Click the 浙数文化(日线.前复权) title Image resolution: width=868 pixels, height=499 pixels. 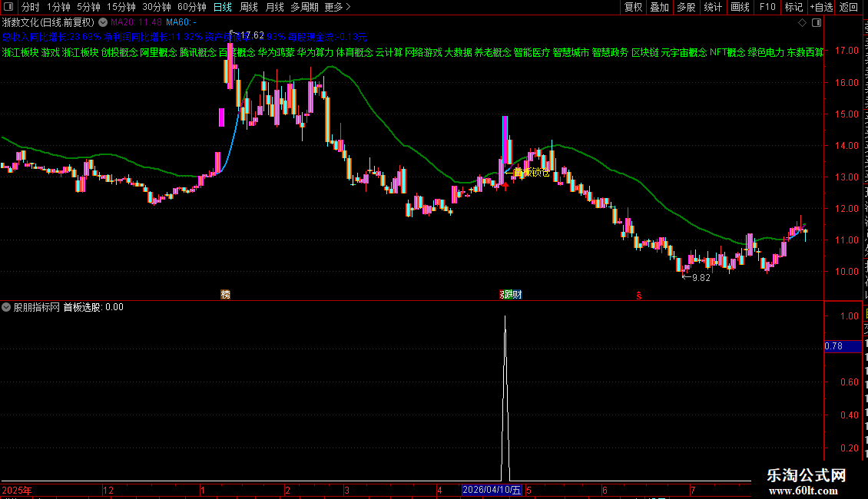tap(48, 22)
